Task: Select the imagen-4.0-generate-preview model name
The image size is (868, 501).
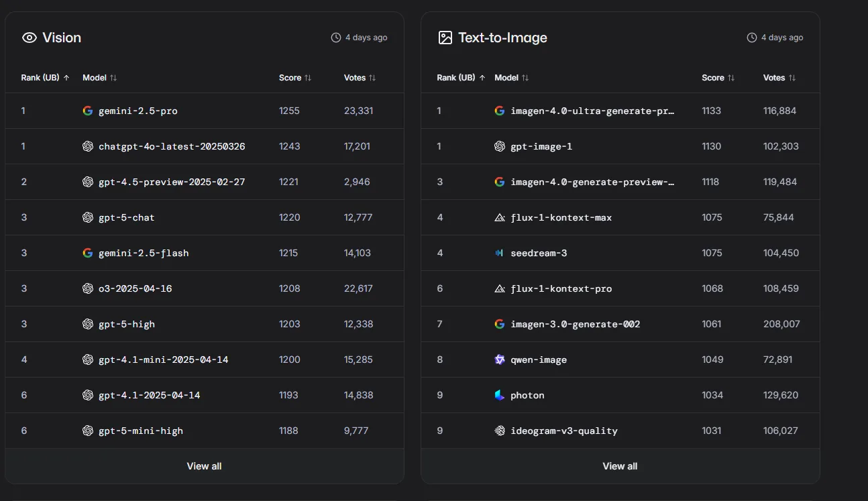Action: 592,182
